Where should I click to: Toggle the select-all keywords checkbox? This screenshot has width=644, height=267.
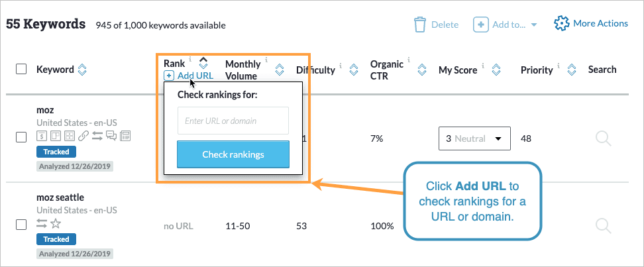point(21,69)
